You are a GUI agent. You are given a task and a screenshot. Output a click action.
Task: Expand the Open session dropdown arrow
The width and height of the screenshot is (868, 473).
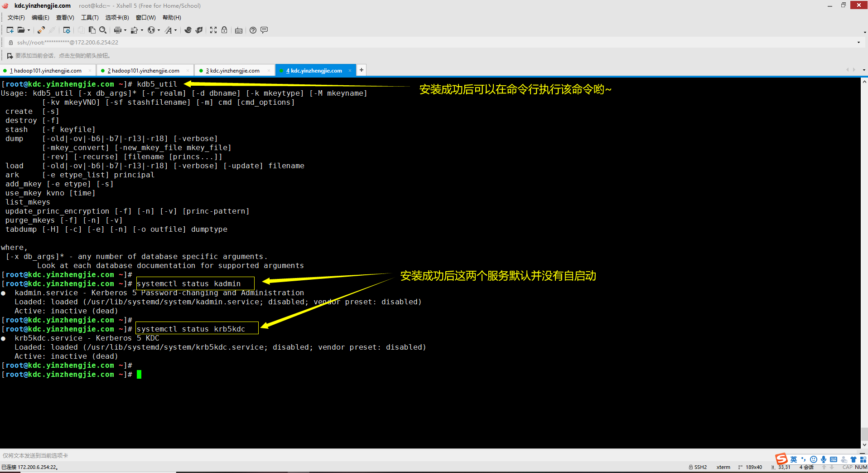coord(29,30)
